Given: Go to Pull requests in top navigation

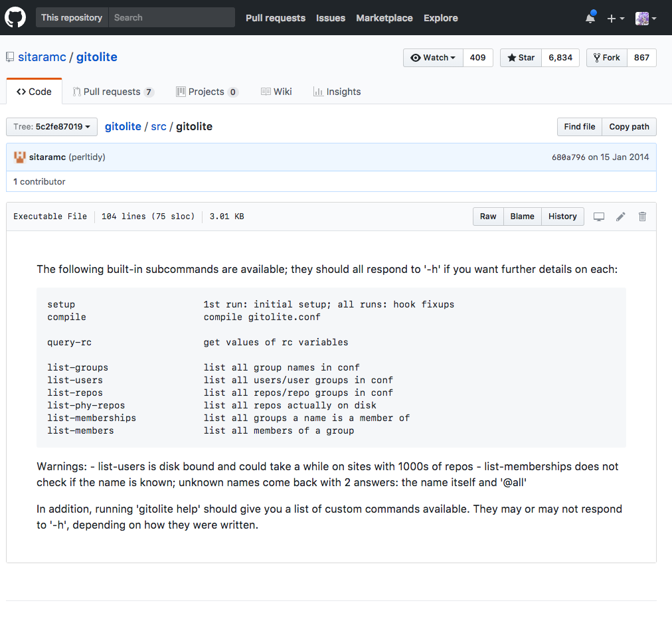Looking at the screenshot, I should click(276, 18).
